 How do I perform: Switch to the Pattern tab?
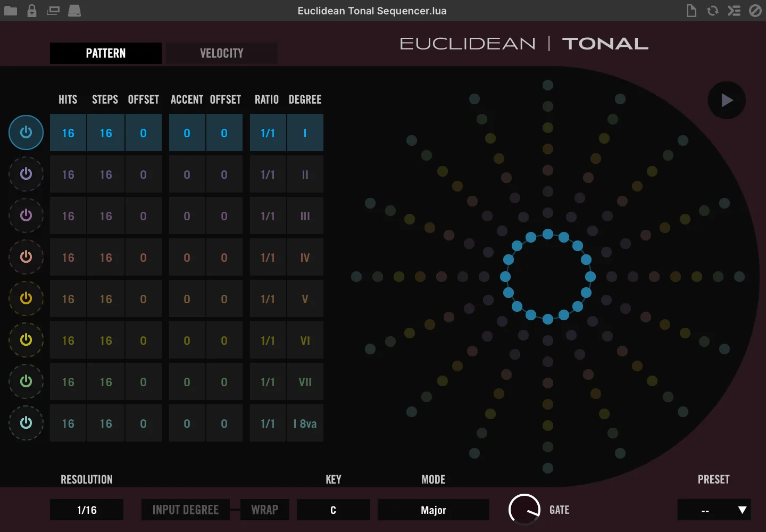[106, 53]
